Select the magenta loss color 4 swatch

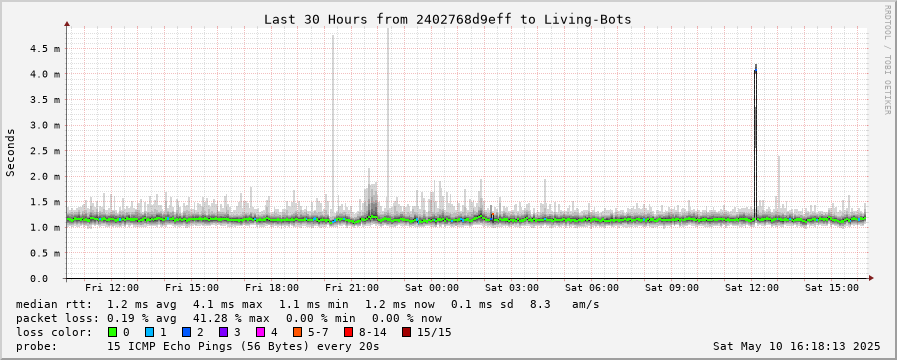coord(260,332)
